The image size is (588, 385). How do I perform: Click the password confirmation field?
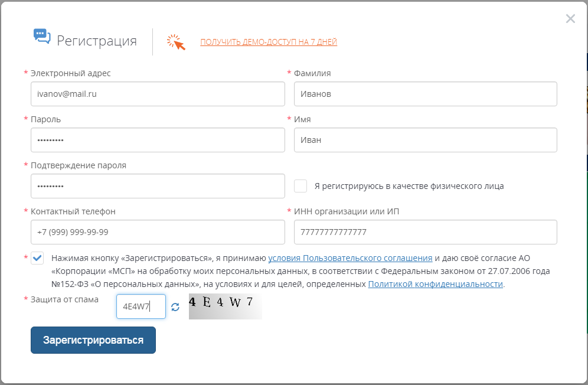coord(158,186)
